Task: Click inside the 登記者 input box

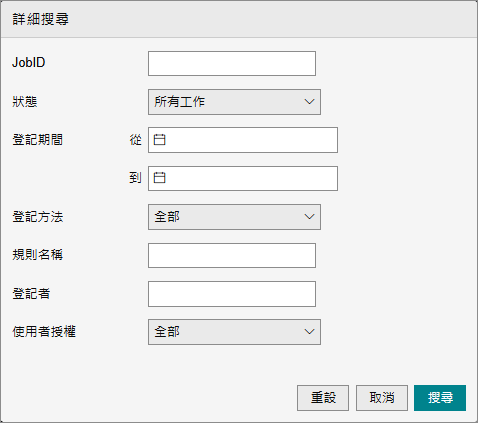Action: tap(232, 294)
